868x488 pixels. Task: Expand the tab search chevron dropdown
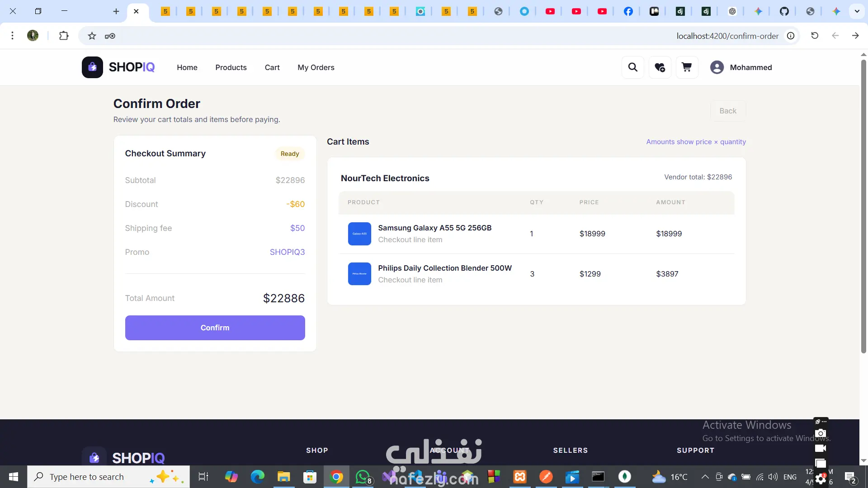click(x=857, y=11)
